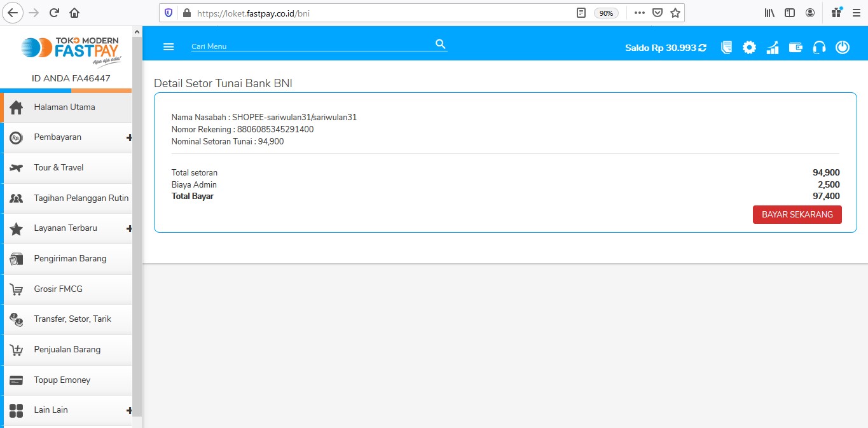Show sidebars icon in browser toolbar
Screen dimensions: 868x428
790,13
